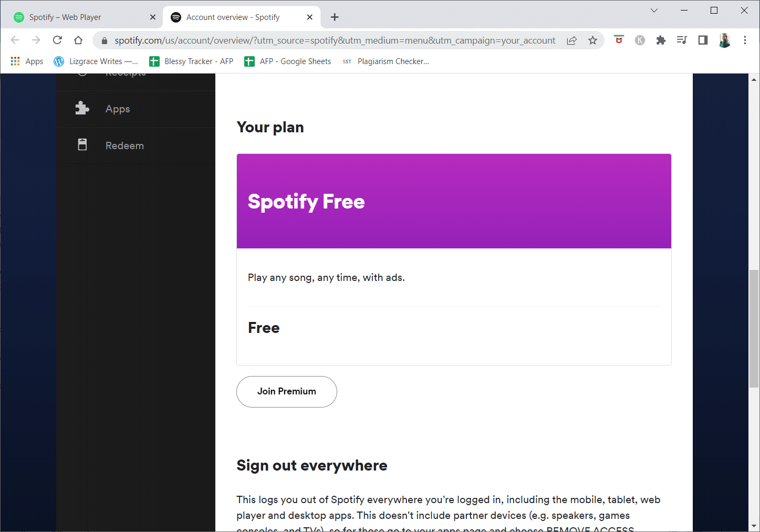Expand the tab search chevron
Viewport: 760px width, 532px height.
(654, 10)
